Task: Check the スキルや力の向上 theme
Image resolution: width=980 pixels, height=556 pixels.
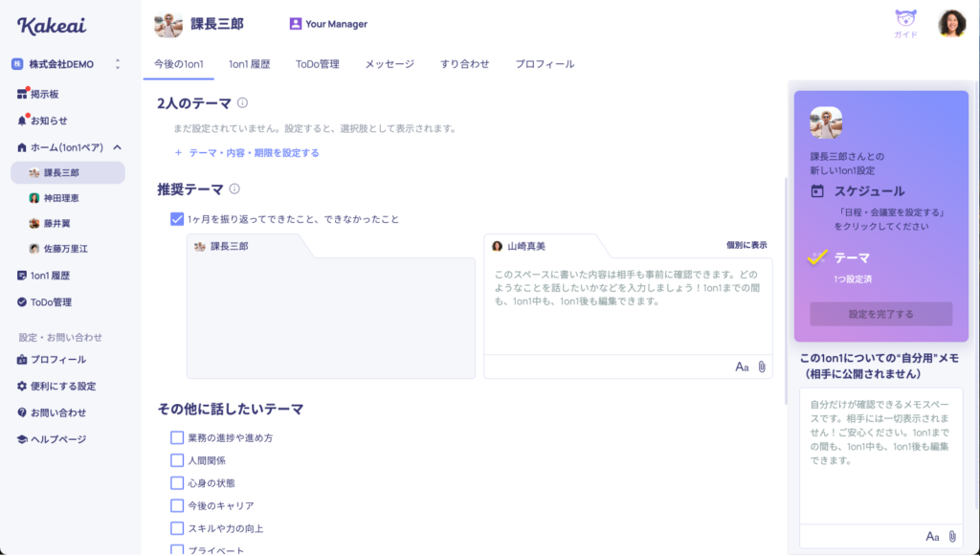Action: [177, 528]
